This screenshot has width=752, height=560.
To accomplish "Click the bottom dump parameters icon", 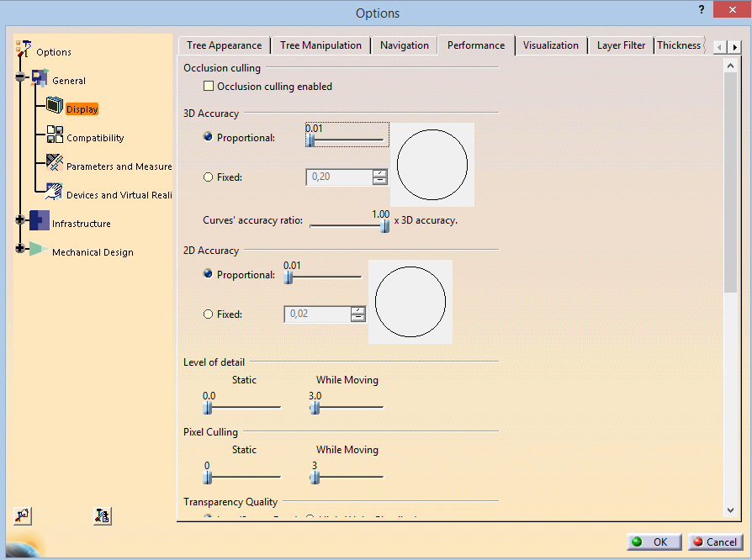I will (x=102, y=516).
